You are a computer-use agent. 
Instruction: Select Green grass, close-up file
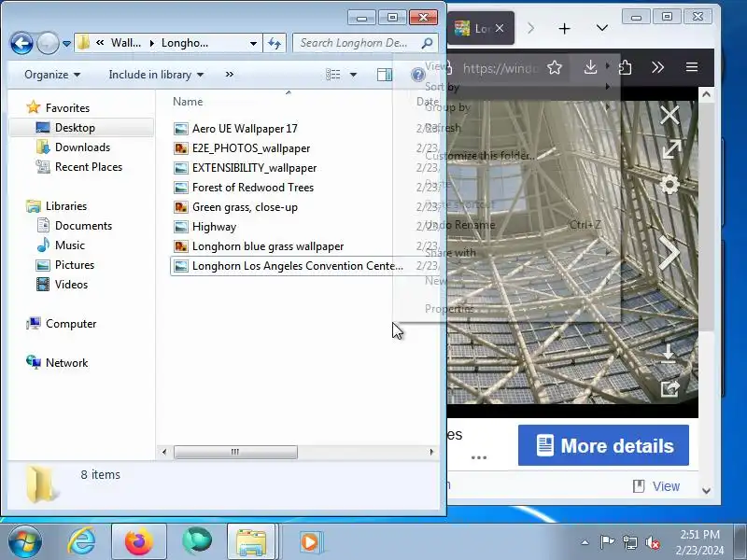tap(245, 207)
